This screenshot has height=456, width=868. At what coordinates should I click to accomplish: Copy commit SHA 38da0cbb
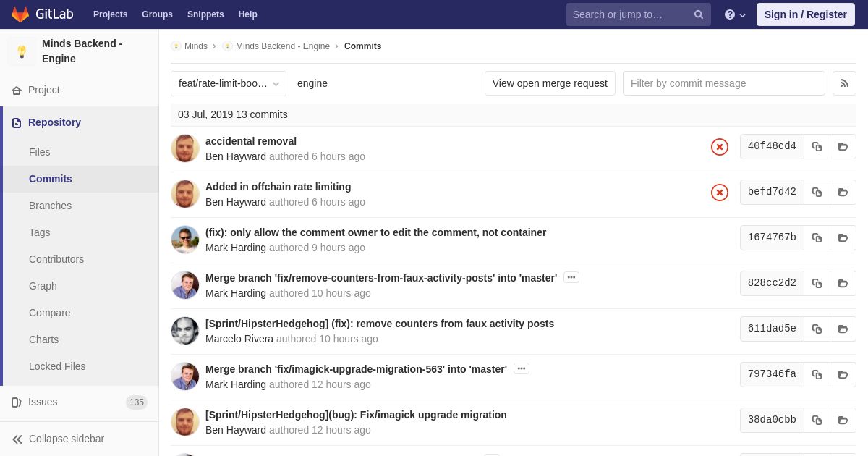(817, 420)
